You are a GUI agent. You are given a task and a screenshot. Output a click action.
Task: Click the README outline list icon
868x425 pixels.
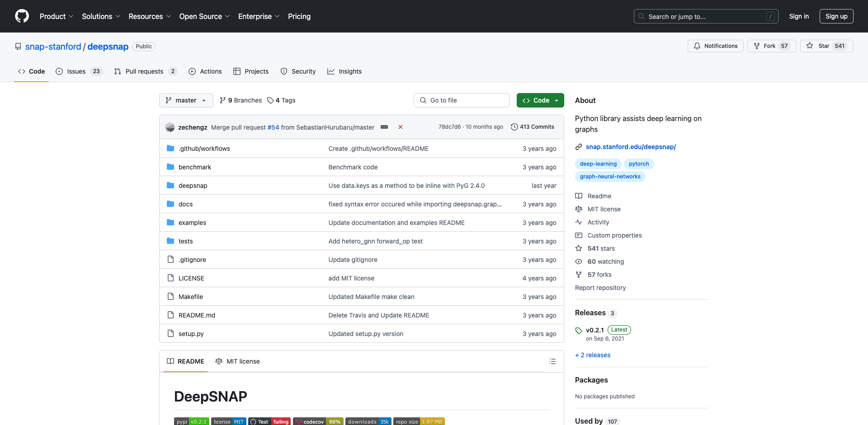click(x=552, y=361)
